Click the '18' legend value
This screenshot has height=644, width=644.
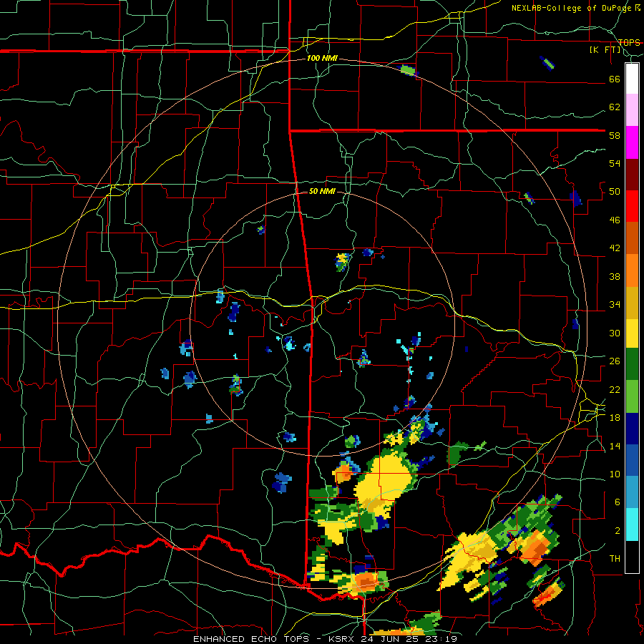615,418
